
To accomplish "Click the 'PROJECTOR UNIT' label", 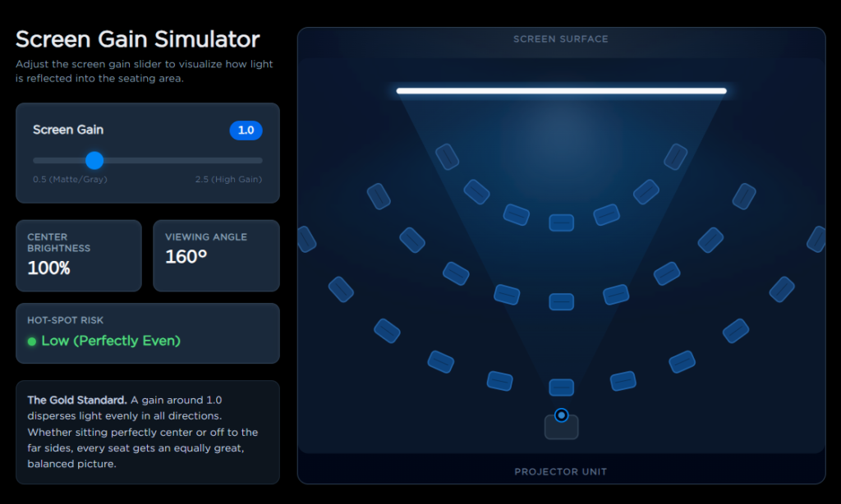I will pyautogui.click(x=560, y=472).
